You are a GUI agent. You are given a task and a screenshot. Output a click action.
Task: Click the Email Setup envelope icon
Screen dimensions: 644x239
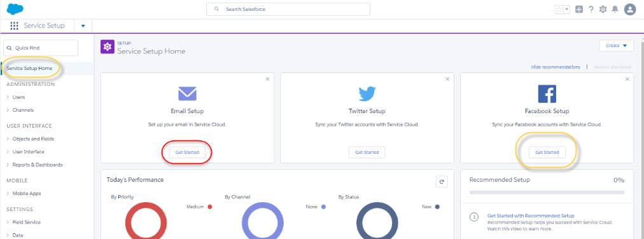point(187,93)
